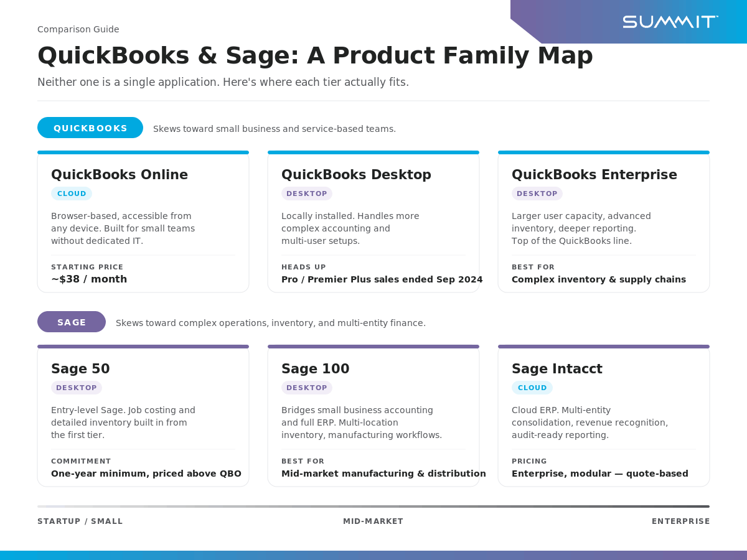Click the 'QuickBooks & Sage: A Product Family Map' title
The width and height of the screenshot is (747, 560).
[x=315, y=56]
